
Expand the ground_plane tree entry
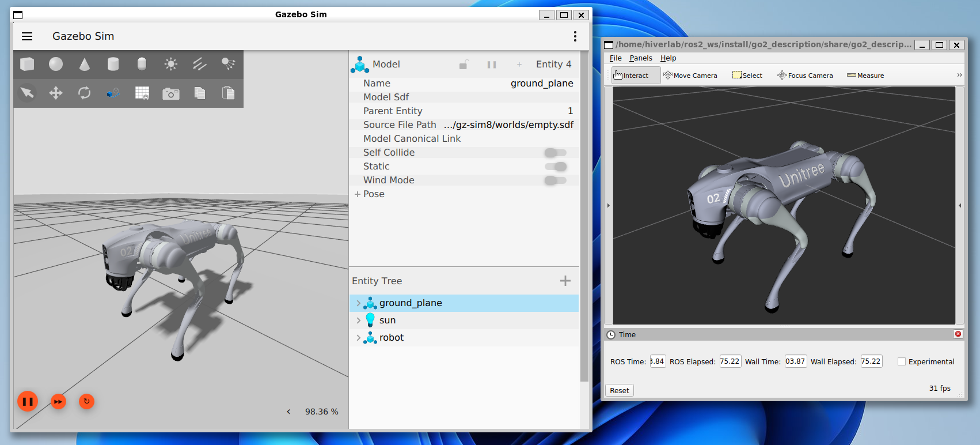[x=358, y=303]
